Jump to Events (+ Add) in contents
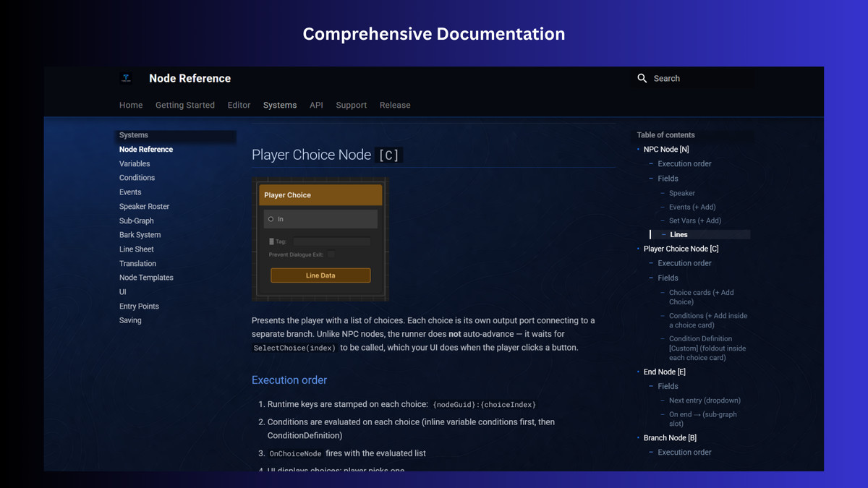The height and width of the screenshot is (488, 868). tap(692, 207)
